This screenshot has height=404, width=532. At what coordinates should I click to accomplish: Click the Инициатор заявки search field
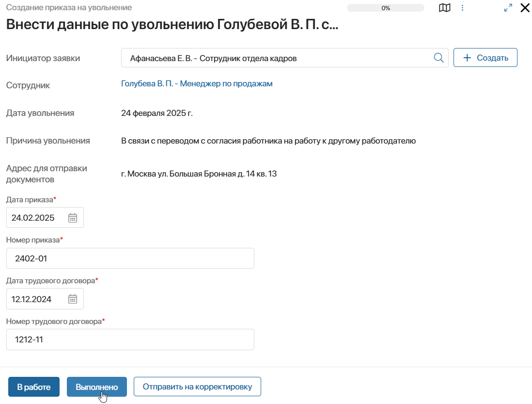(285, 58)
